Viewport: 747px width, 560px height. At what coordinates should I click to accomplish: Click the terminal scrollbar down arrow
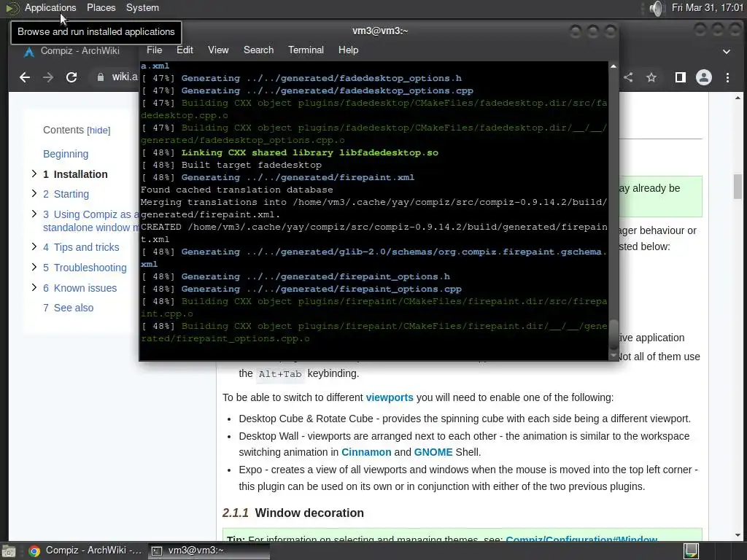(613, 356)
